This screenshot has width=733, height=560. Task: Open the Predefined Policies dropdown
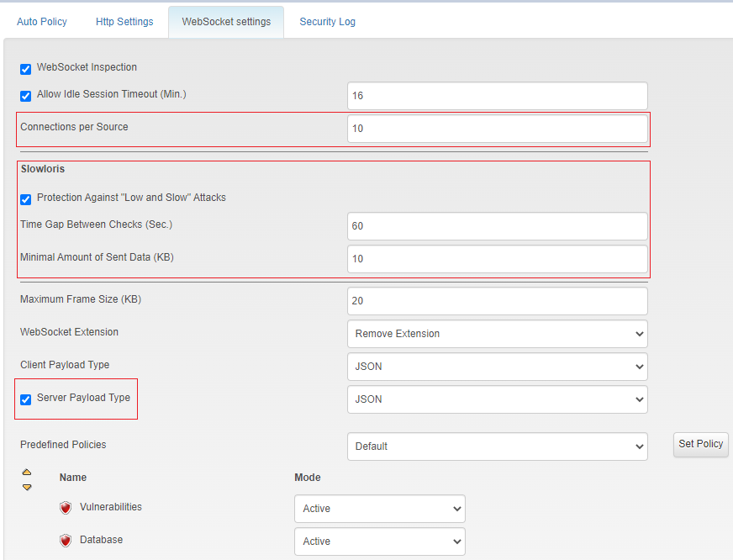click(x=497, y=446)
